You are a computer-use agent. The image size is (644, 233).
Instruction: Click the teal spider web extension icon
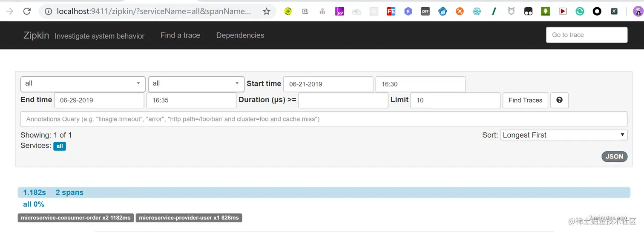(477, 12)
